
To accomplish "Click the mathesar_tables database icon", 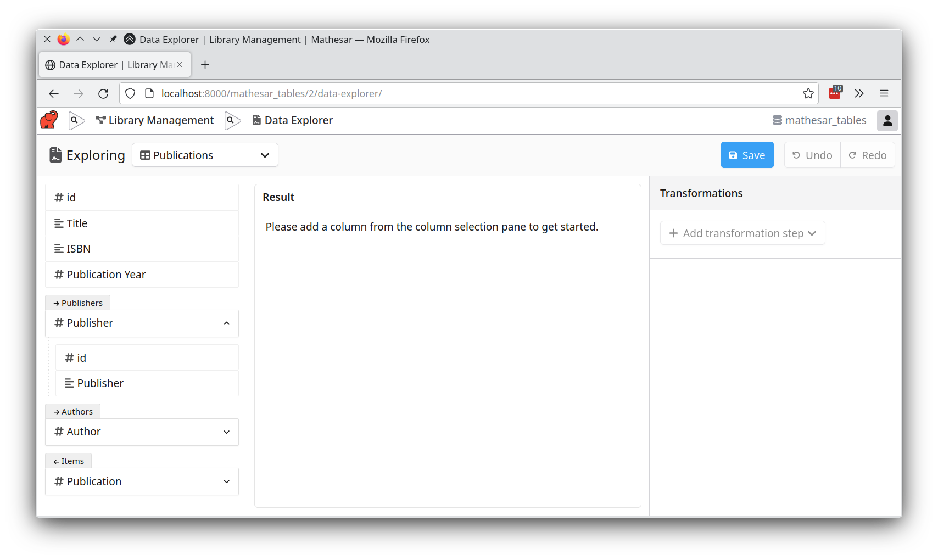I will click(x=777, y=120).
